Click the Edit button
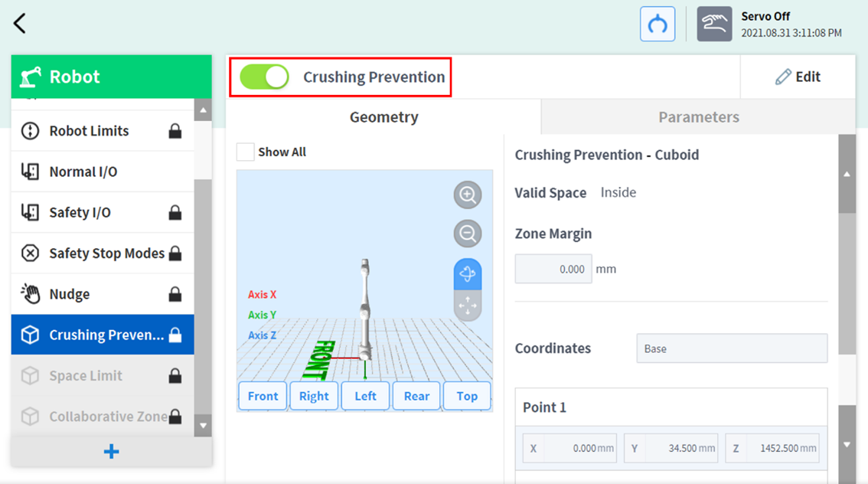The image size is (868, 484). pos(798,77)
